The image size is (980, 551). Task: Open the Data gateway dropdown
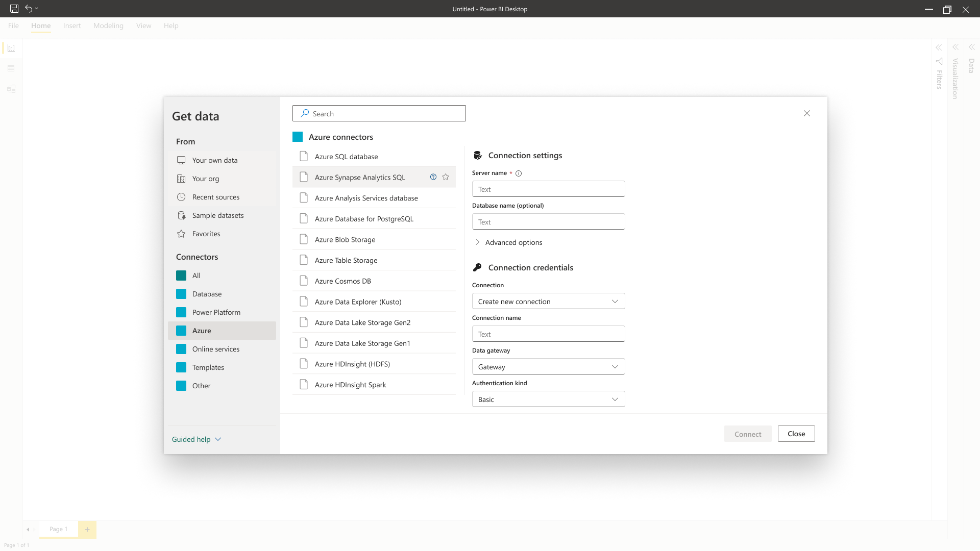tap(548, 367)
